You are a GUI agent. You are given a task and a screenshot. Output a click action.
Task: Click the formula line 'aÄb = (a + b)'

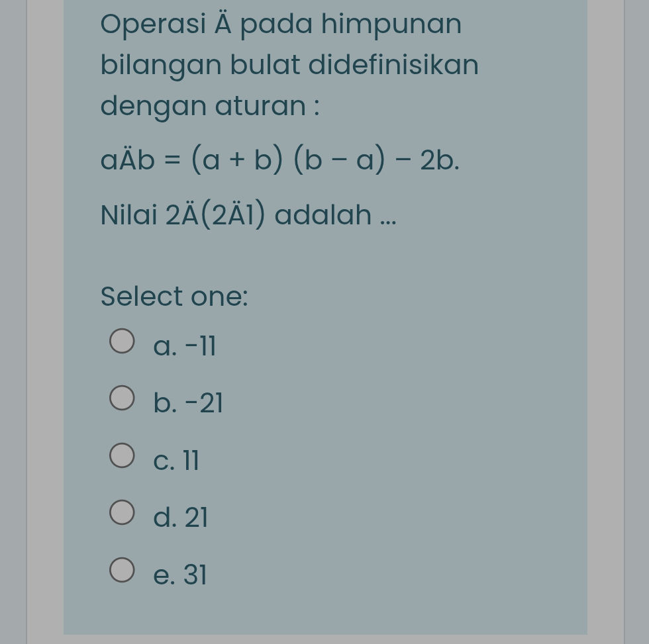pyautogui.click(x=278, y=158)
